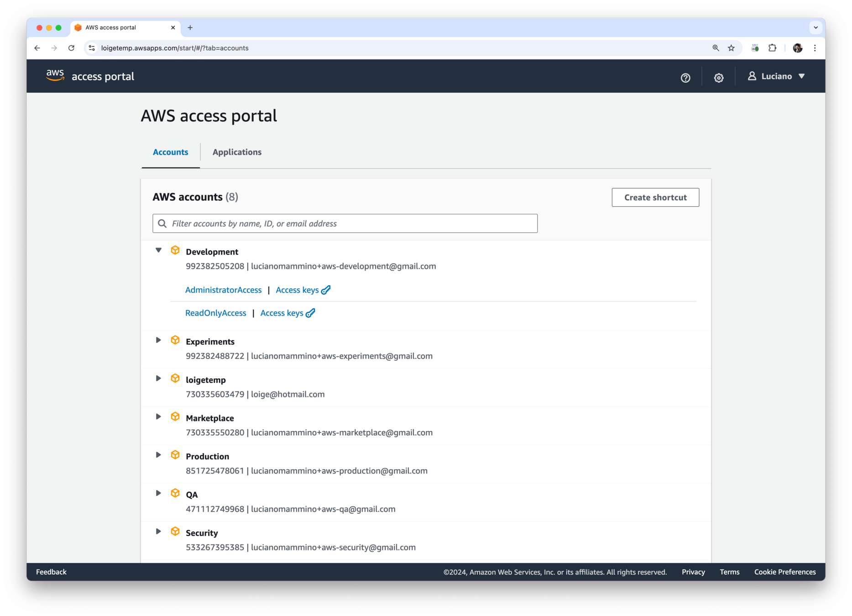Open browser zoom magnifier icon
852x616 pixels.
click(716, 48)
